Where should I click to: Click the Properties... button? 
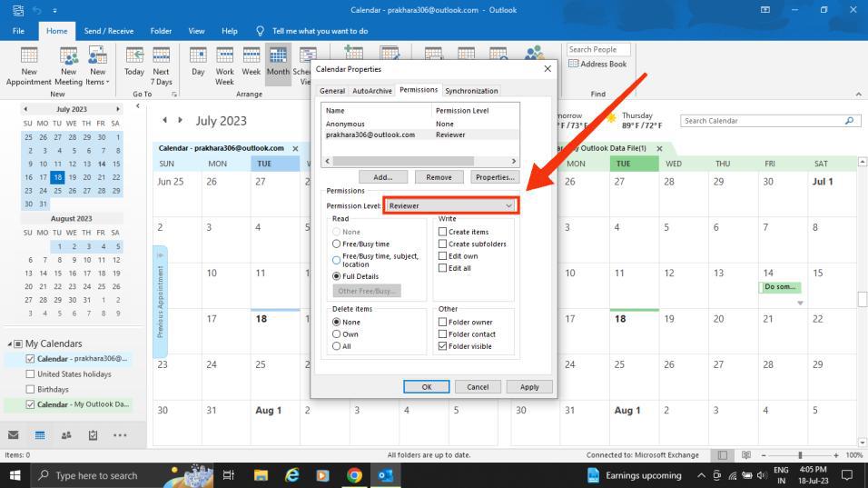[495, 177]
